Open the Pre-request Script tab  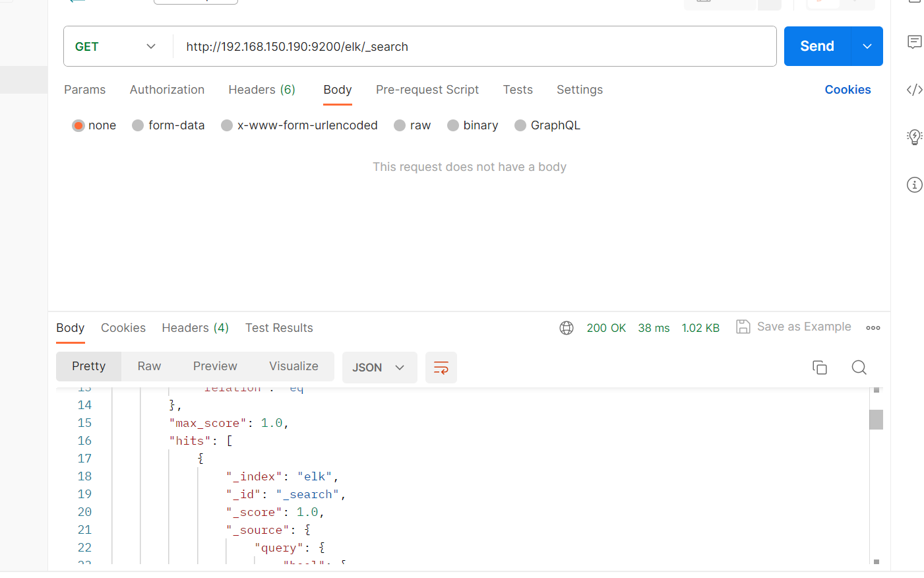coord(427,90)
